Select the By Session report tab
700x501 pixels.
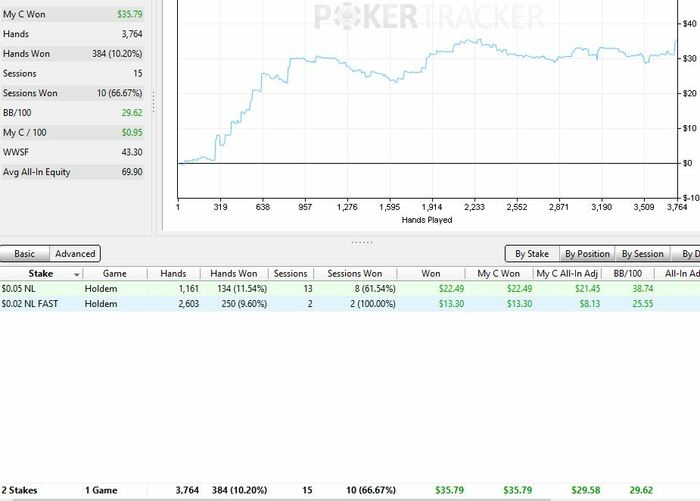coord(642,254)
